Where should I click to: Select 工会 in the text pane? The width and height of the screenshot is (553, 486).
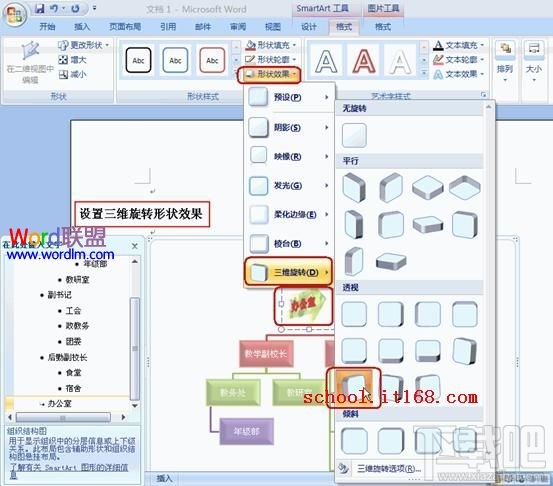(x=73, y=311)
